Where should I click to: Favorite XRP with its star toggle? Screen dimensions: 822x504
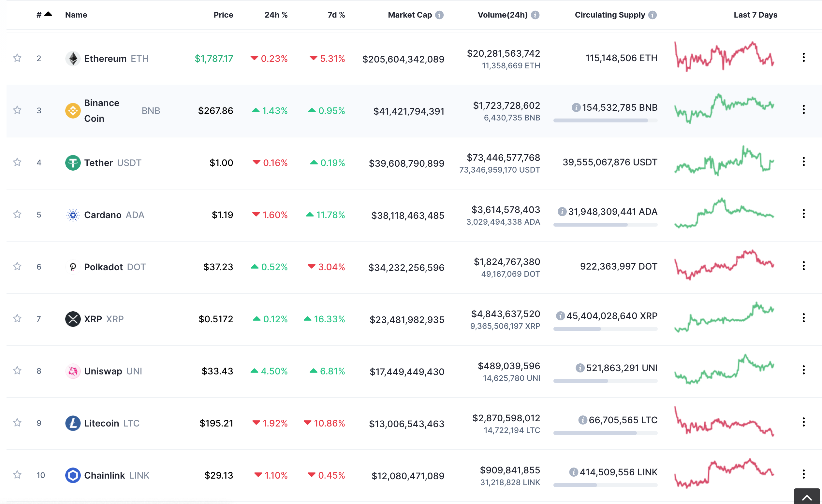(x=17, y=319)
